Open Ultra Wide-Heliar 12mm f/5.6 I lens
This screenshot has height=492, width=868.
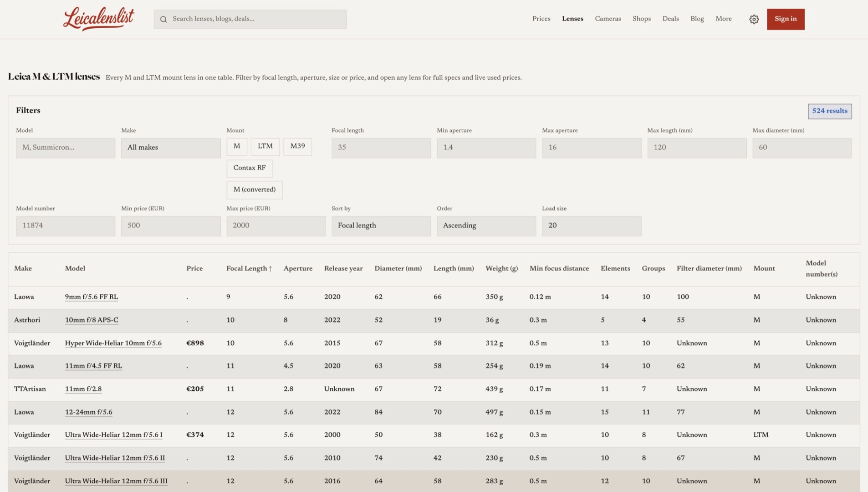pos(113,435)
